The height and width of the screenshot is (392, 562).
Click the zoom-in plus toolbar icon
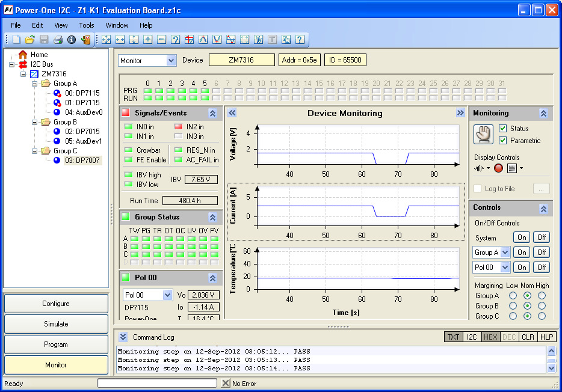pyautogui.click(x=149, y=40)
